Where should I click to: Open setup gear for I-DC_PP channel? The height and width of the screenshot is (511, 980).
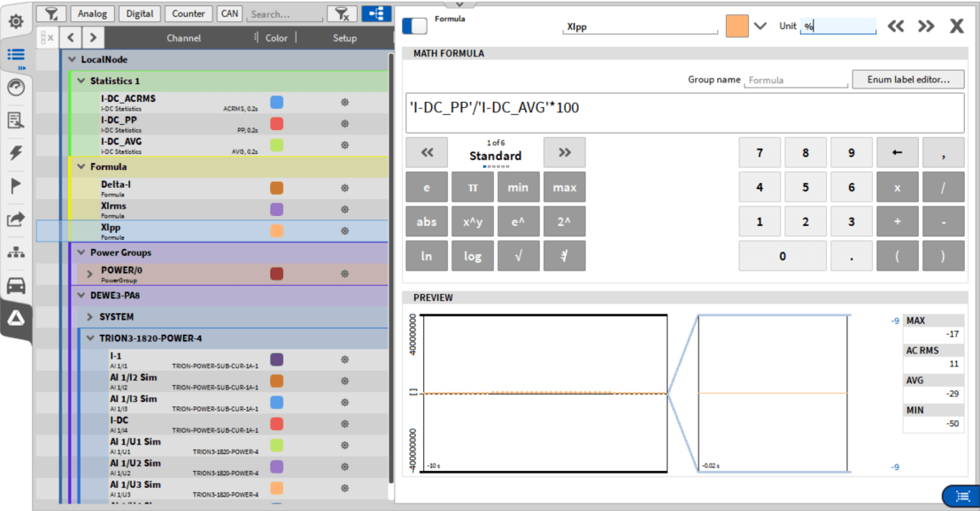coord(344,123)
